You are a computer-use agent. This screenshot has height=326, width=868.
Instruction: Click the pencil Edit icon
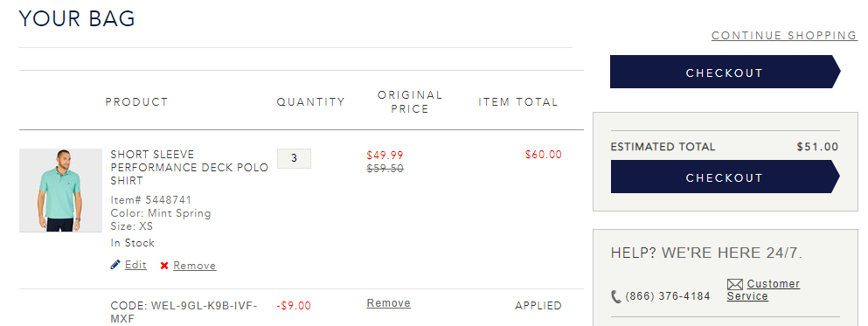pyautogui.click(x=115, y=265)
